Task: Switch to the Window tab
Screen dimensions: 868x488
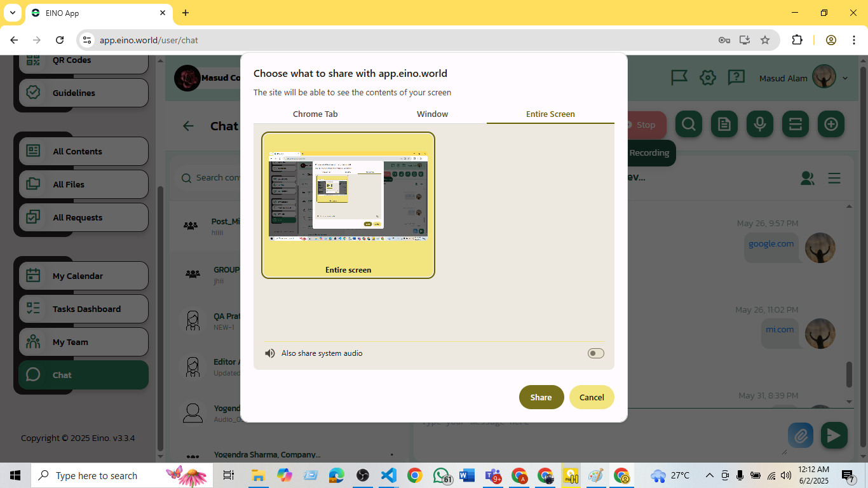Action: [432, 114]
